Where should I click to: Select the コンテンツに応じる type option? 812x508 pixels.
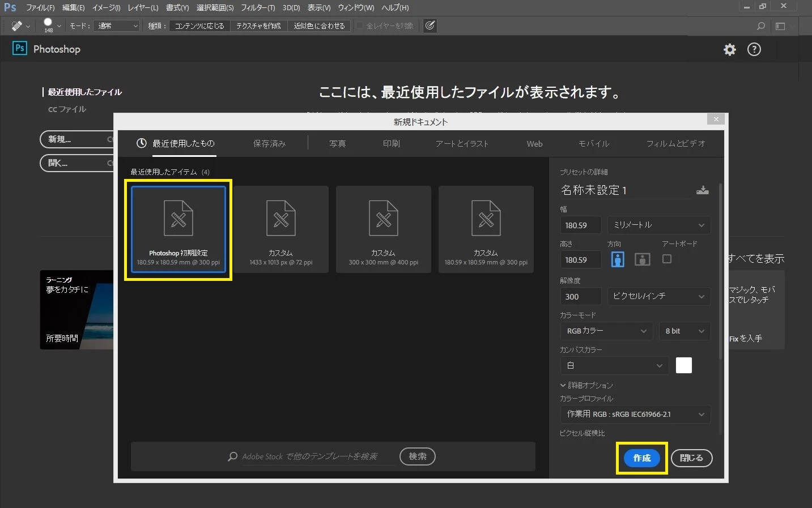[199, 26]
